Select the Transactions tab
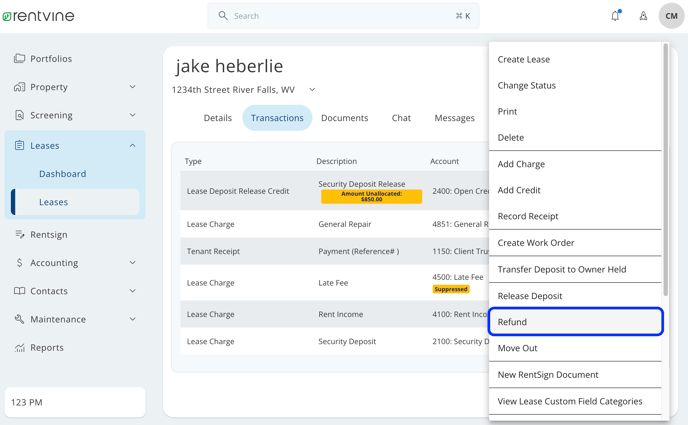Viewport: 688px width, 425px height. point(277,118)
